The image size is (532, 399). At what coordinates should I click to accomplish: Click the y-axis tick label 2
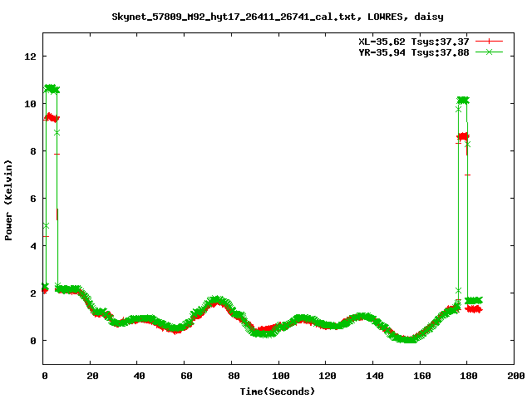33,293
